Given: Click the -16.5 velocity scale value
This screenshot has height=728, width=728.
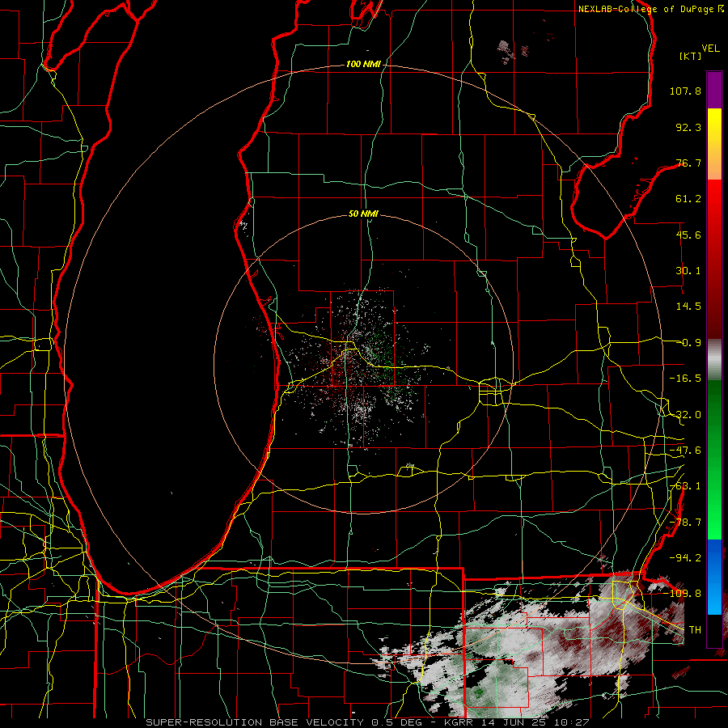Looking at the screenshot, I should tap(685, 379).
